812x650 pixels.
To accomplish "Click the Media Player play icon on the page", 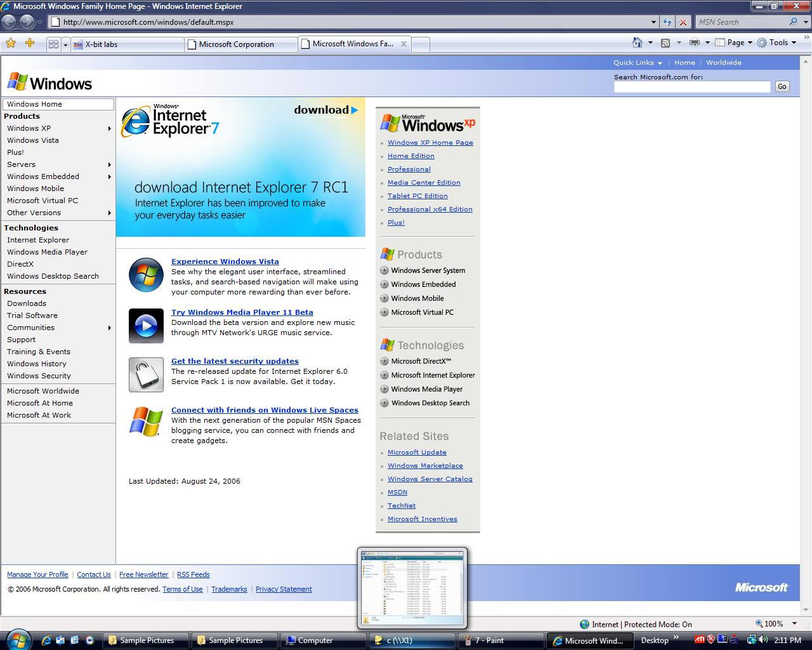I will tap(146, 326).
